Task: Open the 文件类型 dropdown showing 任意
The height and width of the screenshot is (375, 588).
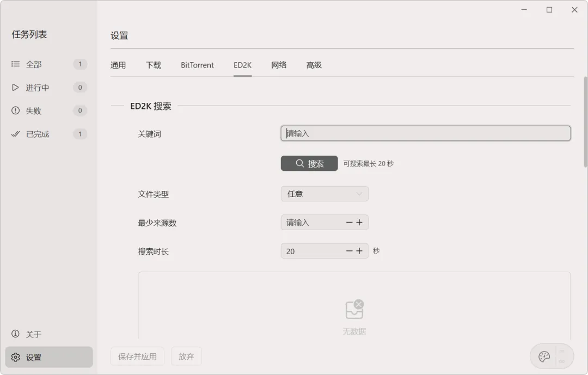Action: click(x=324, y=194)
